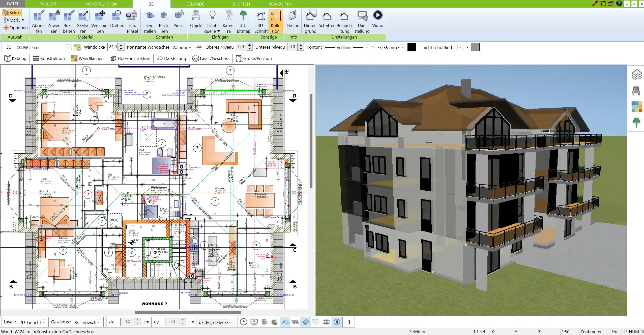The width and height of the screenshot is (644, 335).
Task: Toggle the grid display in bottom toolbar
Action: [x=326, y=322]
